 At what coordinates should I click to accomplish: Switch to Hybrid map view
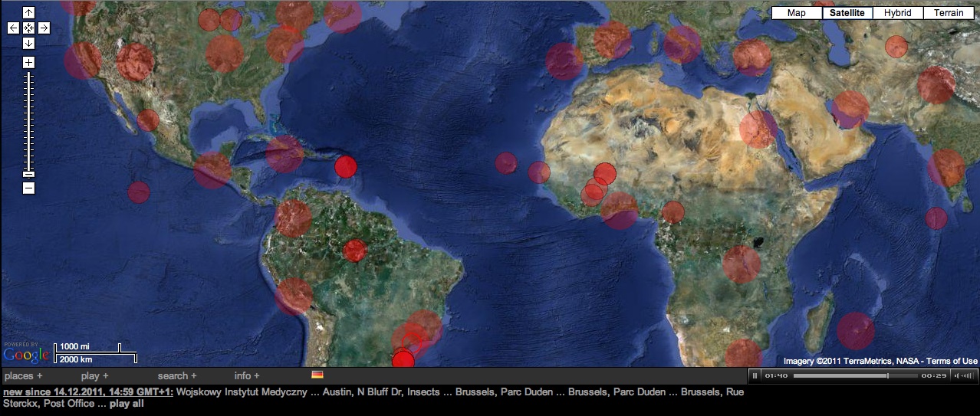(x=897, y=12)
